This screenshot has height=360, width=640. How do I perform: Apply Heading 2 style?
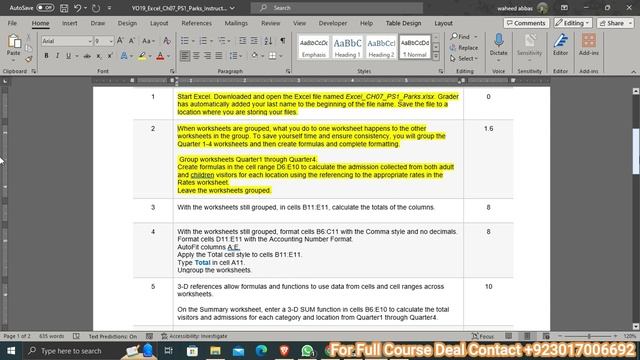[381, 47]
